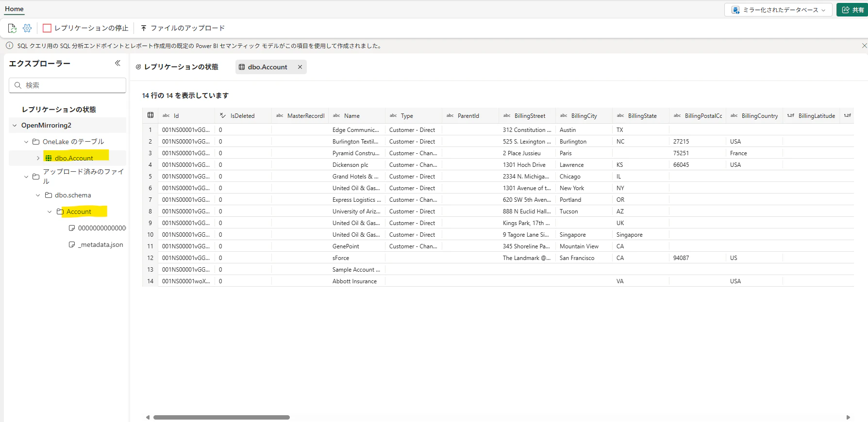This screenshot has height=422, width=868.
Task: Open the settings gear in toolbar
Action: (27, 28)
